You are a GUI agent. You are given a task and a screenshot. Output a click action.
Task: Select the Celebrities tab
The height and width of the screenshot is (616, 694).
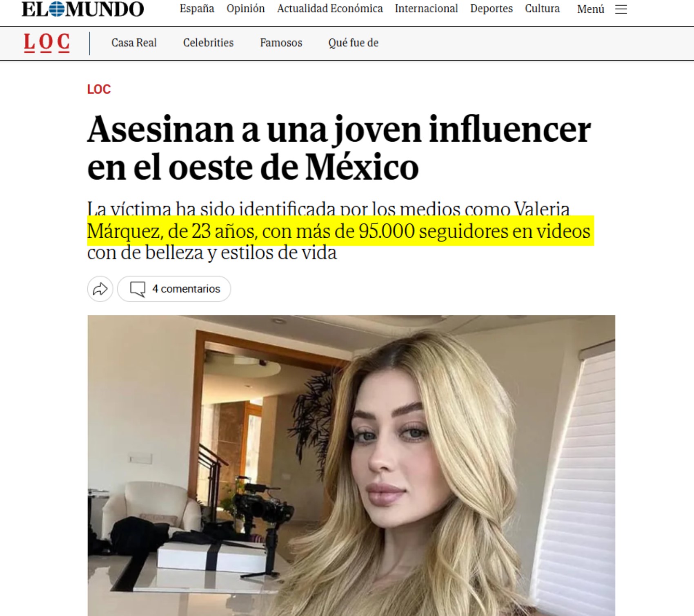click(x=208, y=43)
